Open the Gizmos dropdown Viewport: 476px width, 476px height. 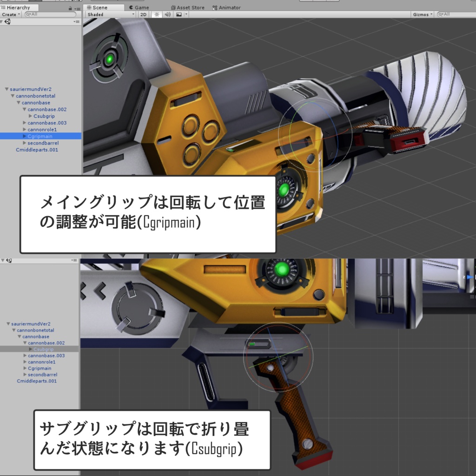pos(422,14)
